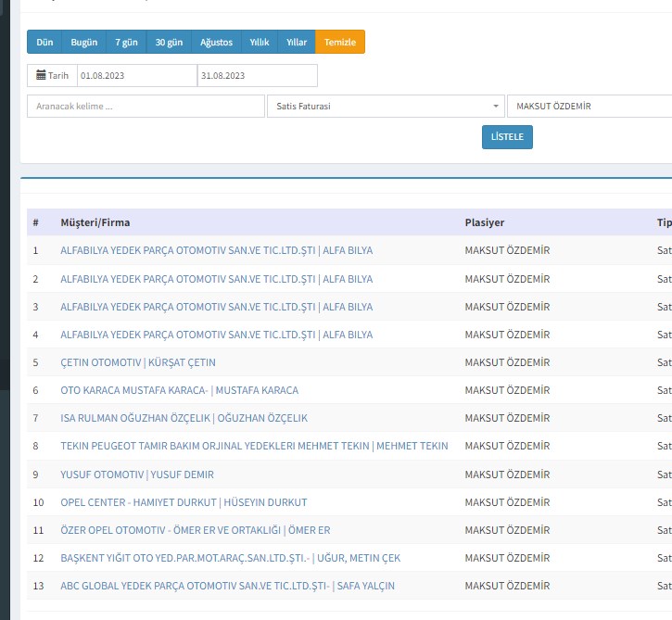Click the start date field 01.08.2023
This screenshot has height=620, width=672.
136,75
